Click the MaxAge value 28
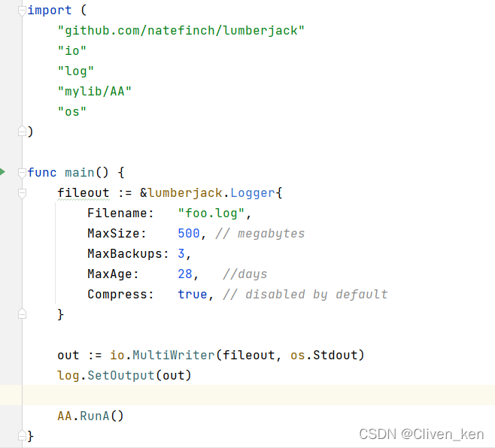The width and height of the screenshot is (495, 448). click(x=185, y=274)
